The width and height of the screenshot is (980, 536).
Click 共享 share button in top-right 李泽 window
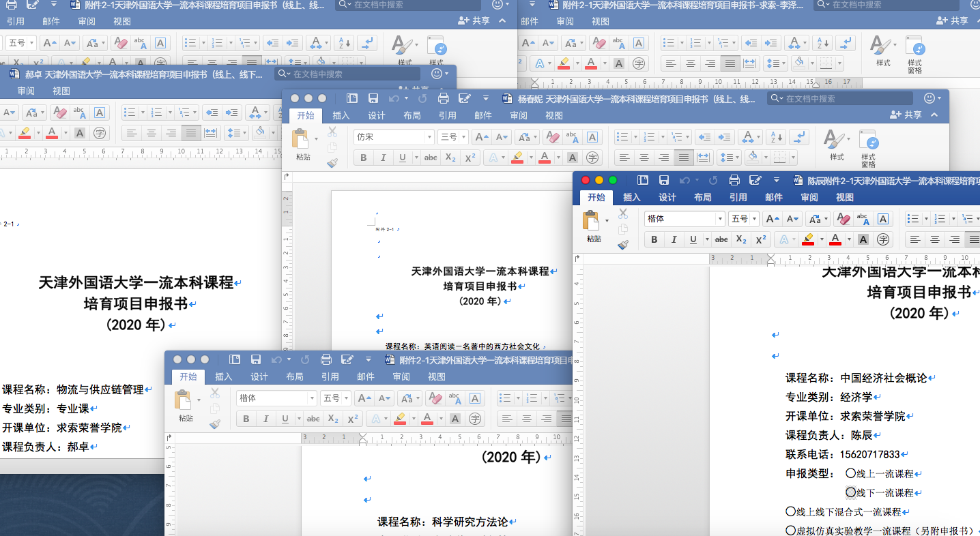click(953, 21)
